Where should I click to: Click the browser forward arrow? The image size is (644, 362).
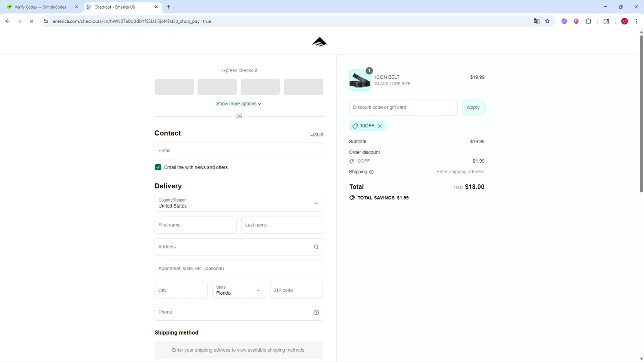(x=19, y=21)
